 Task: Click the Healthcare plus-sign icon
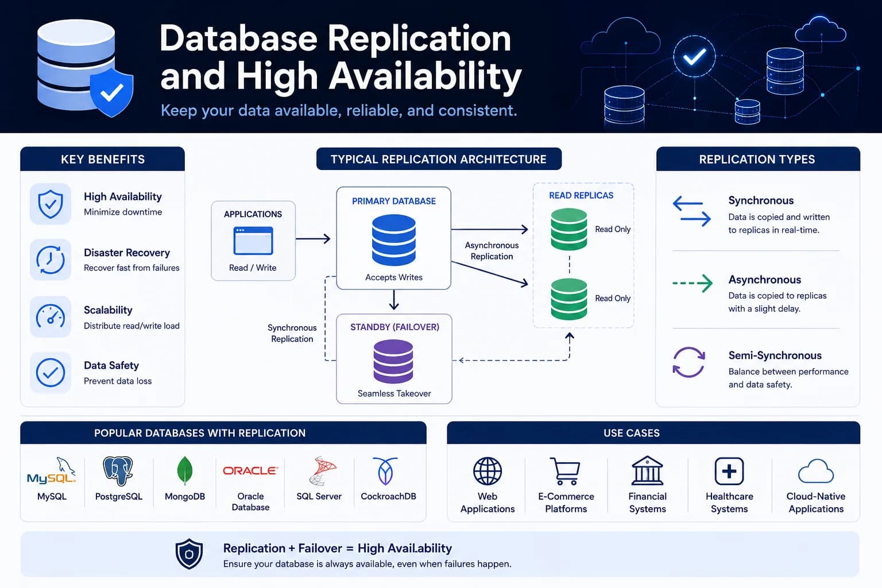(x=729, y=471)
